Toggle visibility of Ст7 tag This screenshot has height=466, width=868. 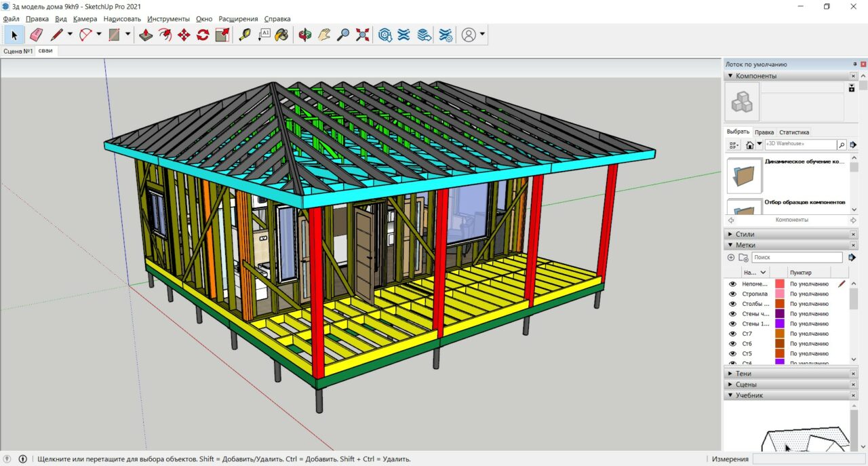tap(732, 334)
